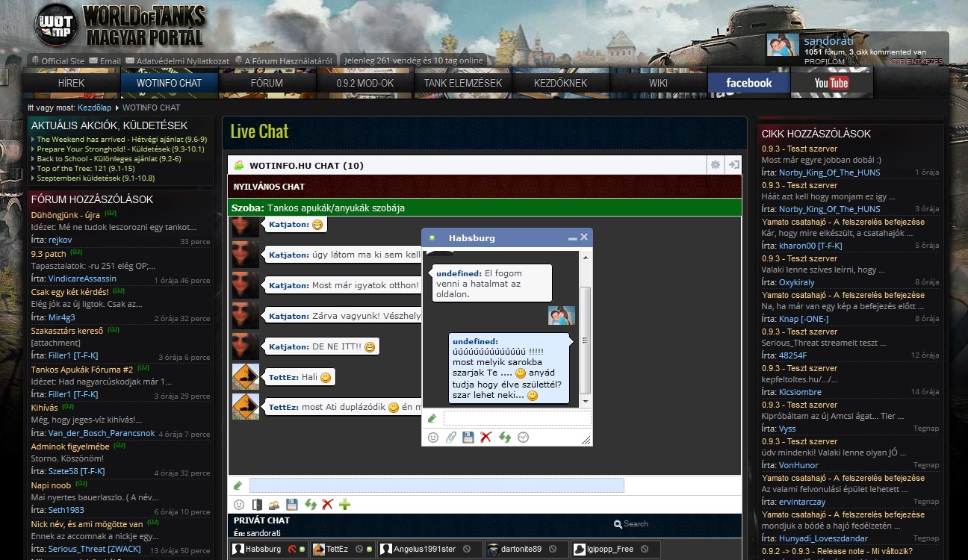This screenshot has width=968, height=560.
Task: Open Norby_King_Of_The_HUNS link from 1 órája
Action: pos(829,172)
